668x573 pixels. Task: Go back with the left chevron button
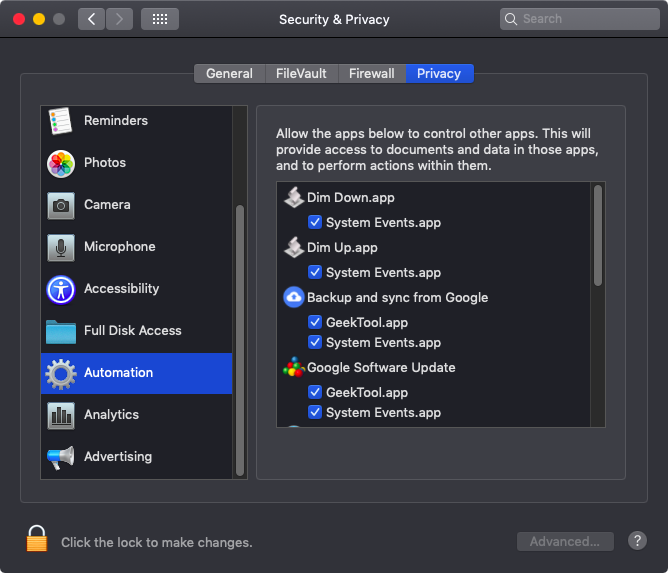(91, 19)
